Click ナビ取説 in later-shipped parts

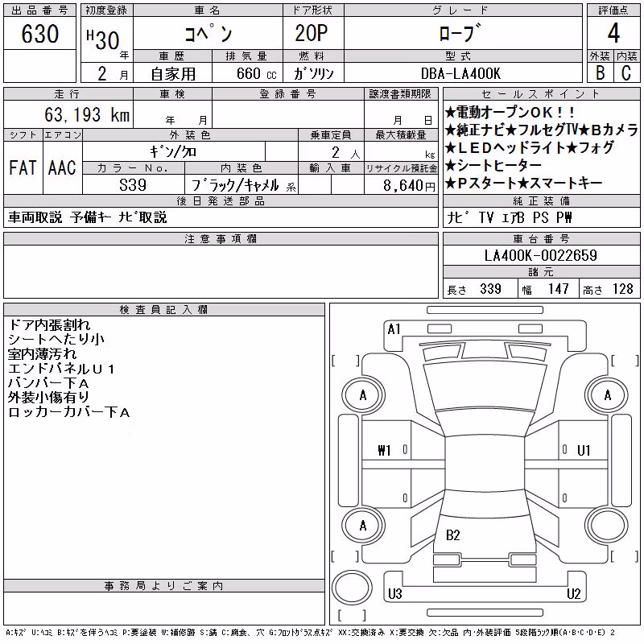(142, 217)
